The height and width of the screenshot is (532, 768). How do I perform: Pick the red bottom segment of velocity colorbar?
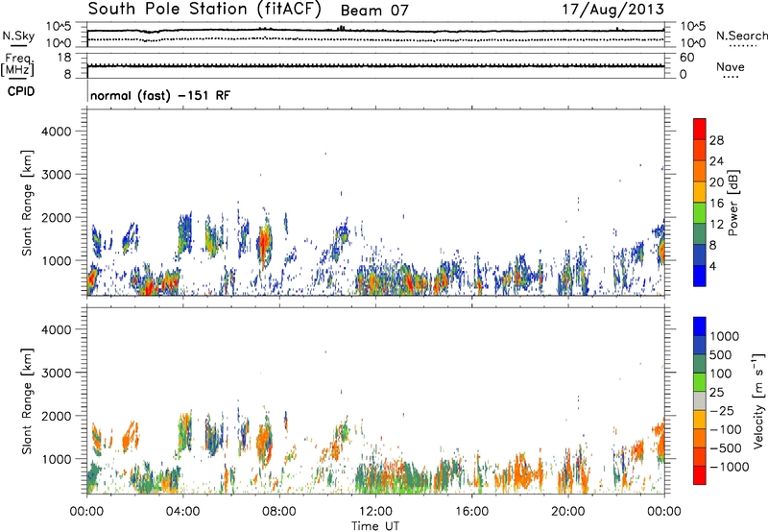[x=700, y=474]
